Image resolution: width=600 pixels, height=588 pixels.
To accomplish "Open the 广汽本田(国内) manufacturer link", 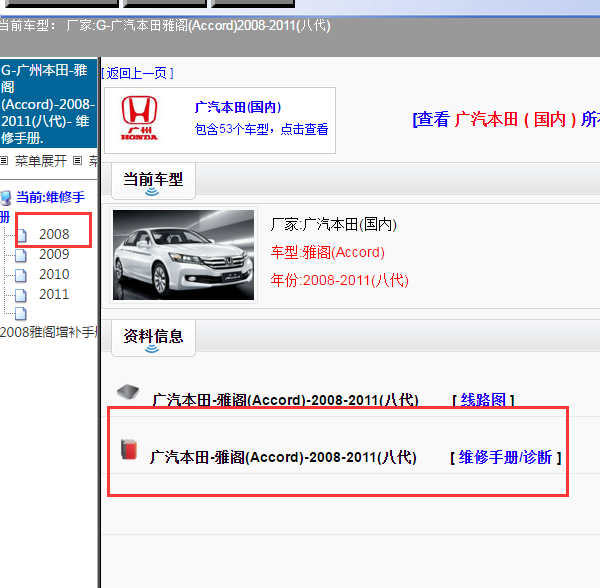I will pyautogui.click(x=238, y=107).
